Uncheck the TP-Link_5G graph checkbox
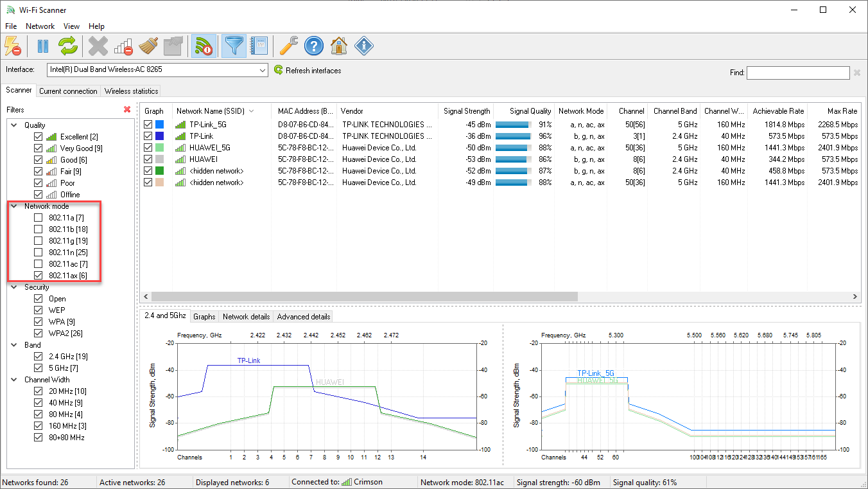 (x=148, y=125)
